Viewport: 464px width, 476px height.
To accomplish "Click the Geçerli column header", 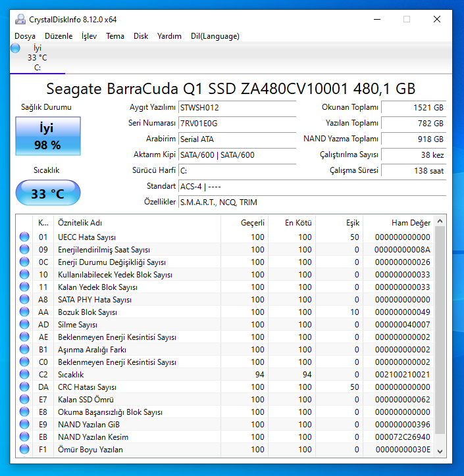I will point(244,223).
